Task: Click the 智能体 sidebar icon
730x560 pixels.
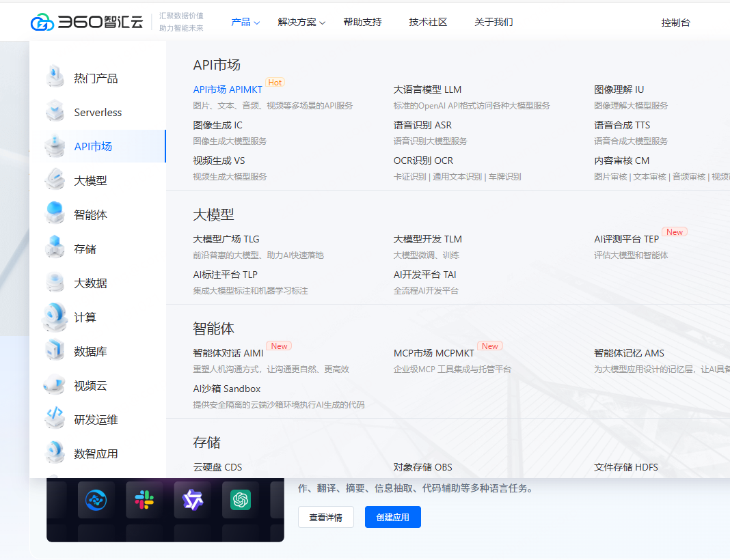Action: point(55,214)
